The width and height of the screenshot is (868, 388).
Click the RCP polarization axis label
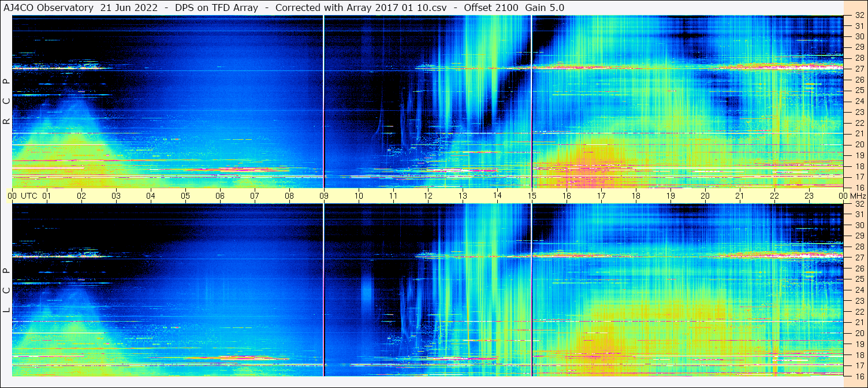coord(6,101)
